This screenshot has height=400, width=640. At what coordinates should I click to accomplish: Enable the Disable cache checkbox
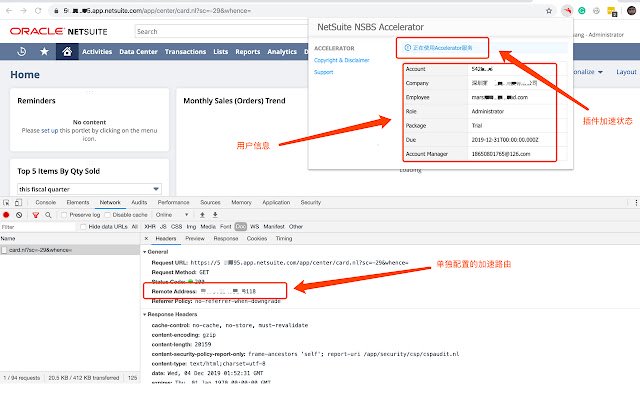107,215
